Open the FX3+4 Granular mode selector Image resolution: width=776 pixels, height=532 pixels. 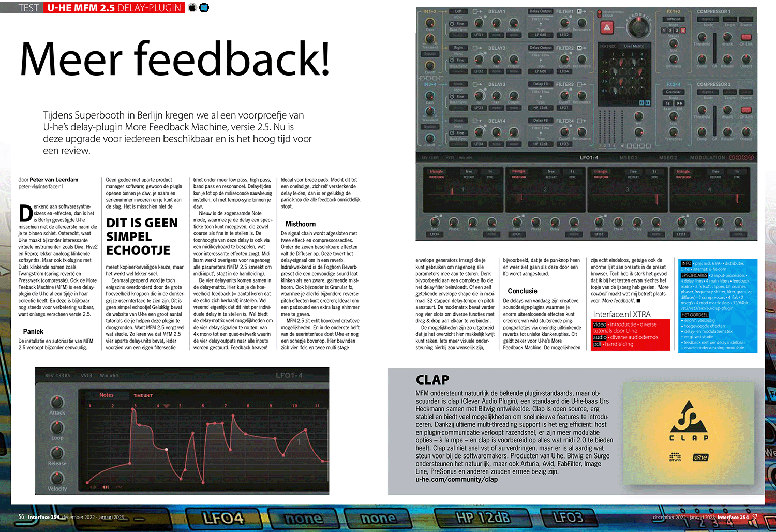click(x=674, y=92)
